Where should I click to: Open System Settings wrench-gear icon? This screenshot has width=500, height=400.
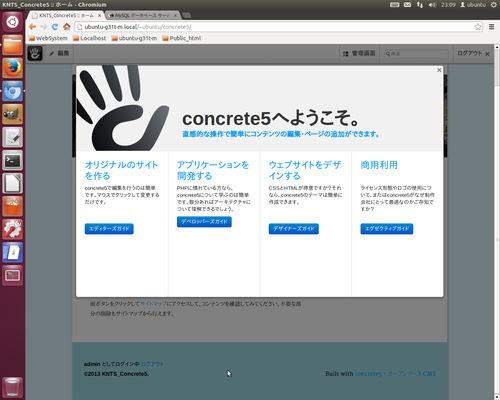(x=13, y=229)
